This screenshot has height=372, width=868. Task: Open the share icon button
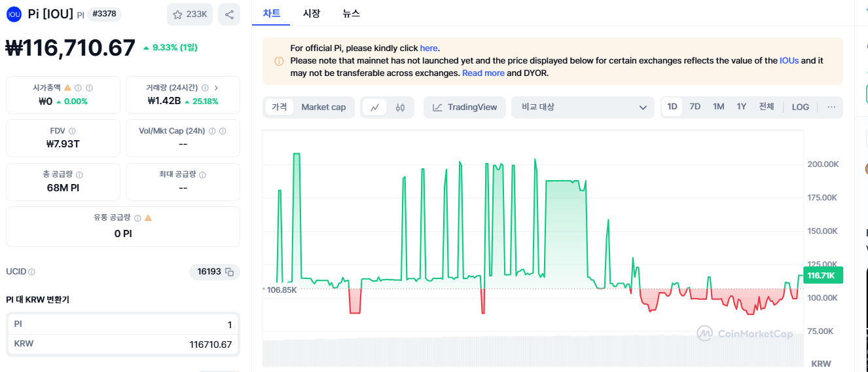coord(229,14)
